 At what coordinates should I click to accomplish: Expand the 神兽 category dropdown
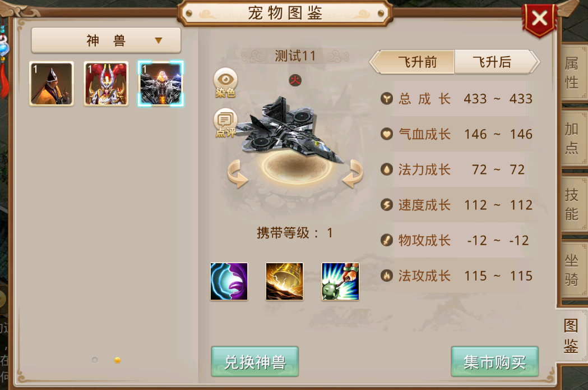tap(106, 40)
